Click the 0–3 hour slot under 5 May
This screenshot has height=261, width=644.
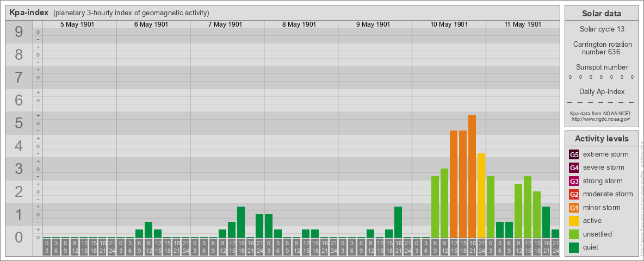pyautogui.click(x=47, y=247)
